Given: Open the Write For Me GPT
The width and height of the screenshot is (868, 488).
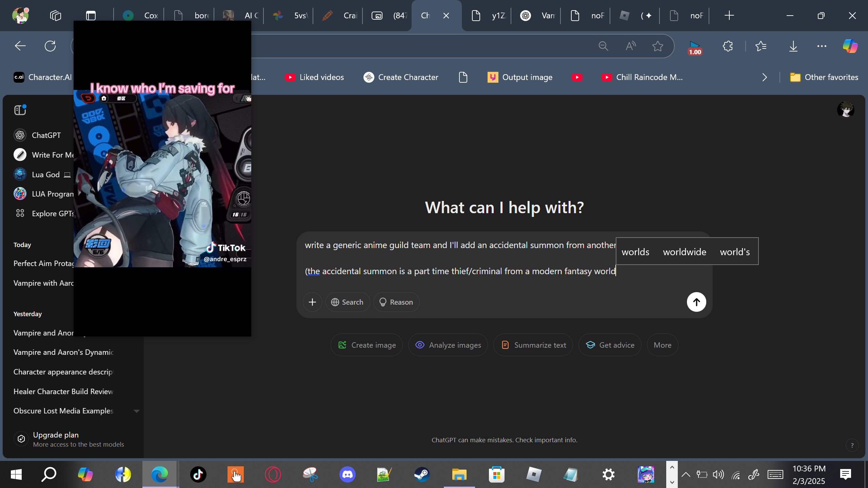Looking at the screenshot, I should coord(43,155).
